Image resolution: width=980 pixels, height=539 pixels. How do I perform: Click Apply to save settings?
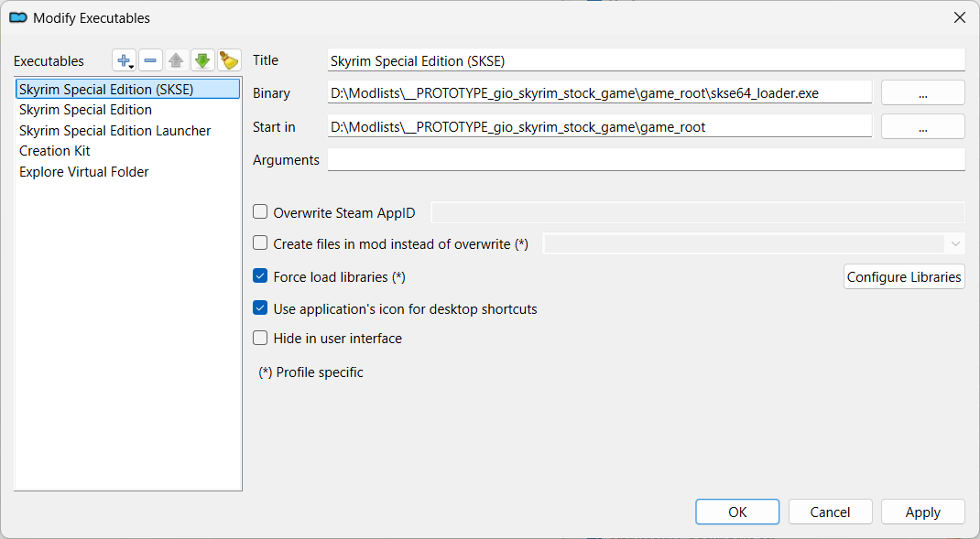point(922,512)
